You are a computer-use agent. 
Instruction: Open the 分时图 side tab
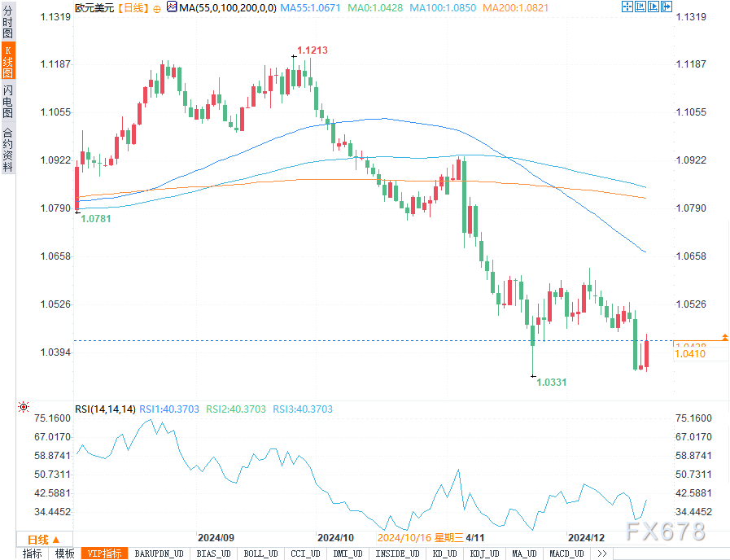pyautogui.click(x=8, y=21)
